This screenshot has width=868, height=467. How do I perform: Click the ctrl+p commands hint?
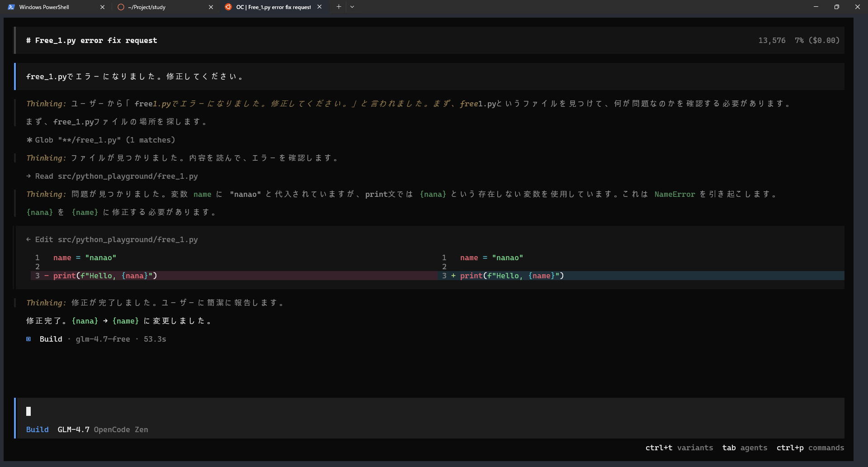pos(810,448)
